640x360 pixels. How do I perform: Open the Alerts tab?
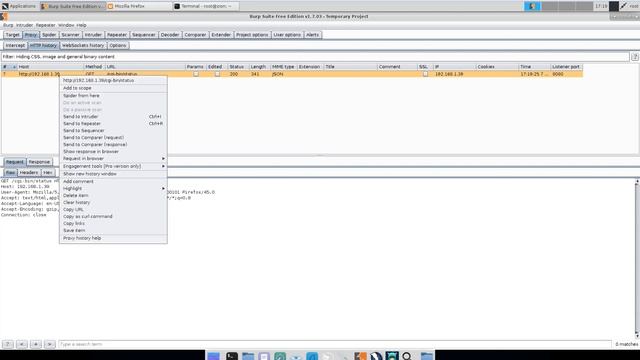(x=313, y=35)
